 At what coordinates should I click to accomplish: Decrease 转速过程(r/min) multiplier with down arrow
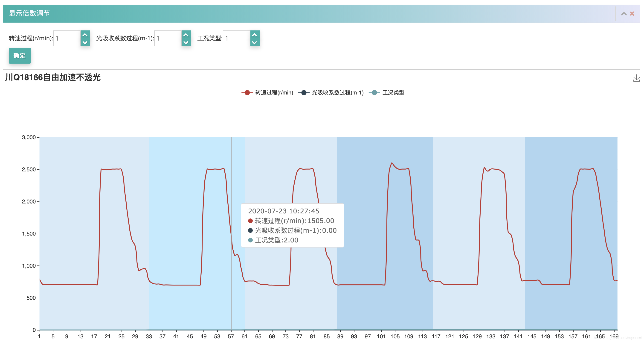[x=85, y=42]
